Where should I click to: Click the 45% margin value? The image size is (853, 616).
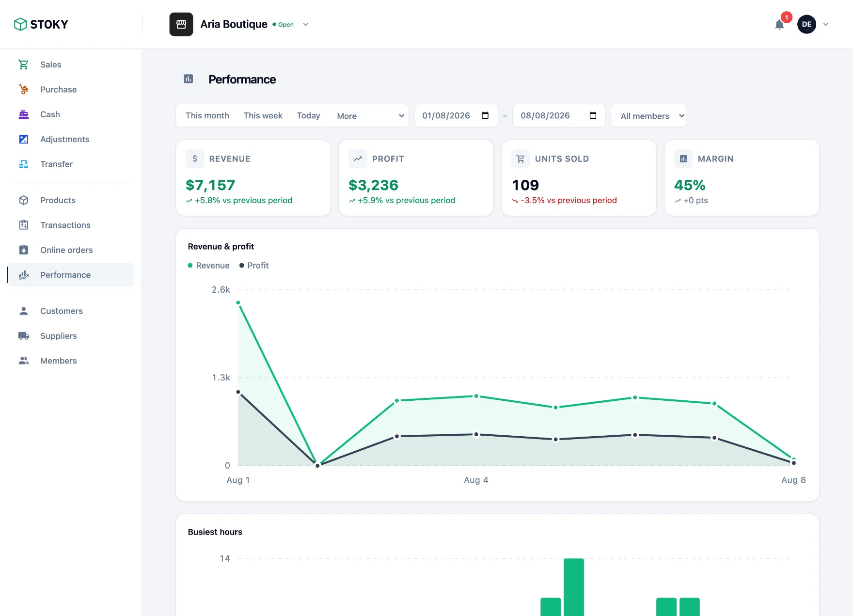690,185
